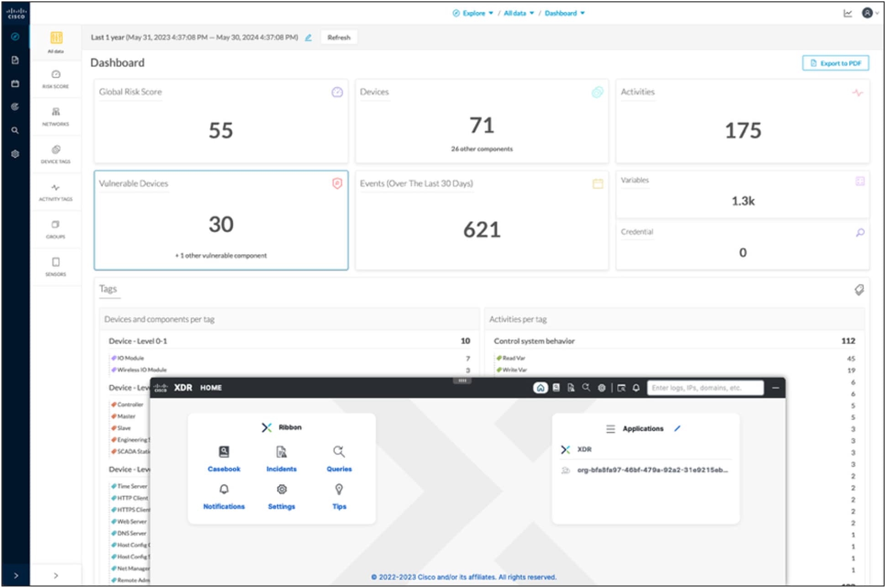Select the Risk Score sidebar icon

click(56, 79)
